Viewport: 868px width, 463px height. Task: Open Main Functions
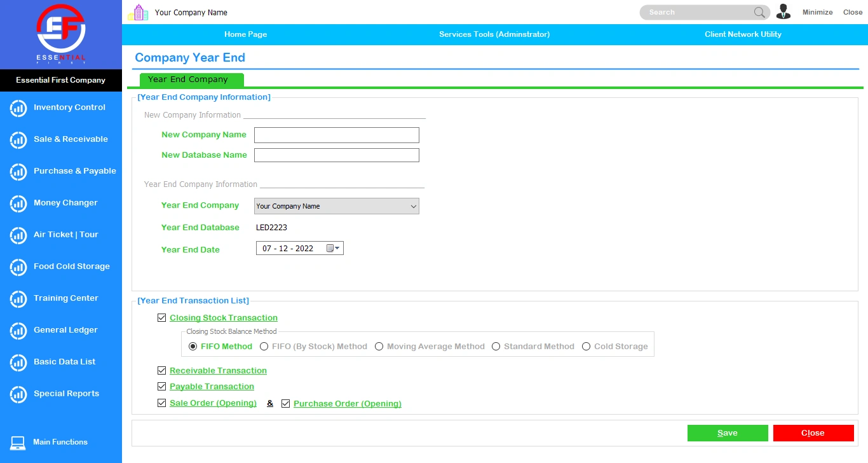[x=61, y=443]
